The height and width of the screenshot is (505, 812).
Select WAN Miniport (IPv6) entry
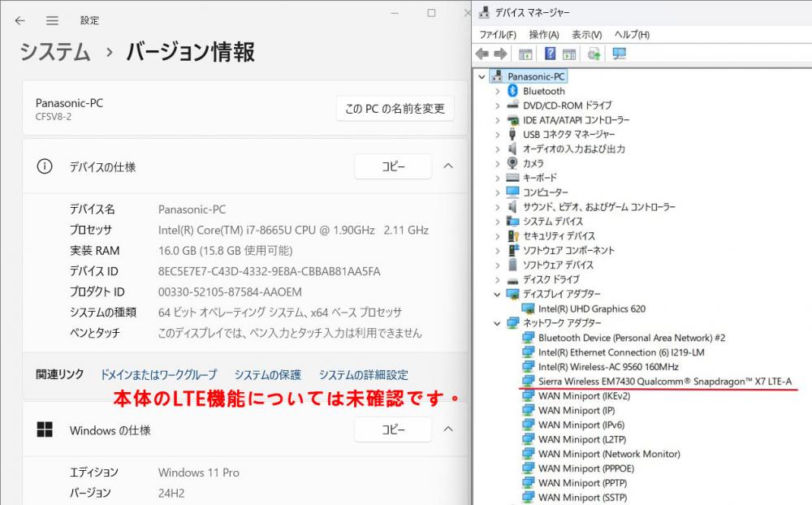[x=581, y=425]
